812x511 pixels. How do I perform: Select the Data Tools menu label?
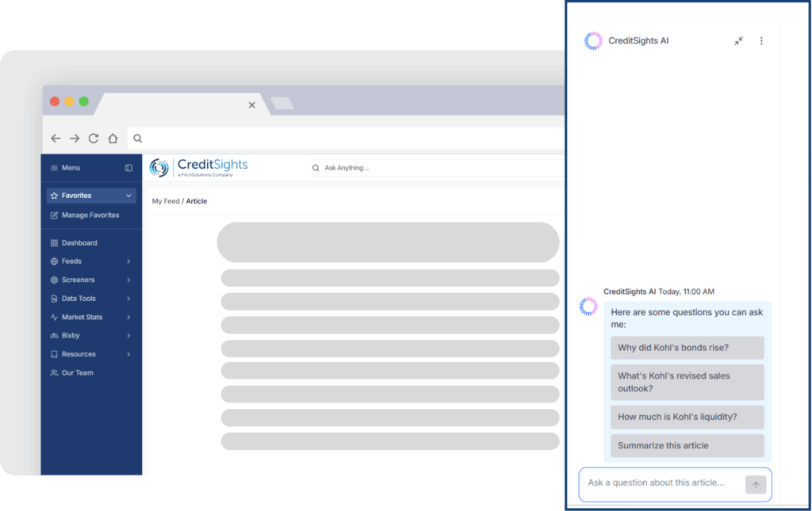(79, 299)
